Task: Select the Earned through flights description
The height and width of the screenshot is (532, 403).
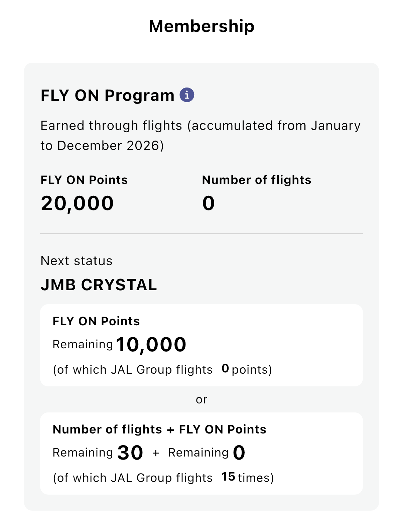Action: tap(200, 136)
